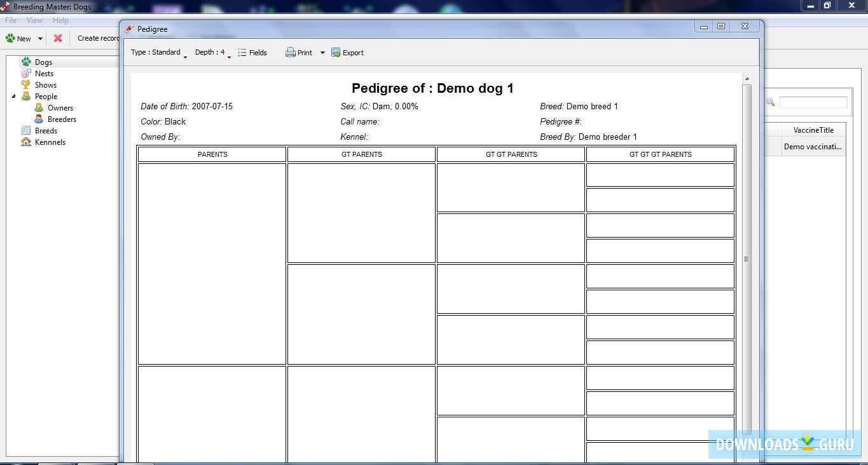Viewport: 868px width, 465px height.
Task: Click the Fields list icon
Action: [242, 53]
